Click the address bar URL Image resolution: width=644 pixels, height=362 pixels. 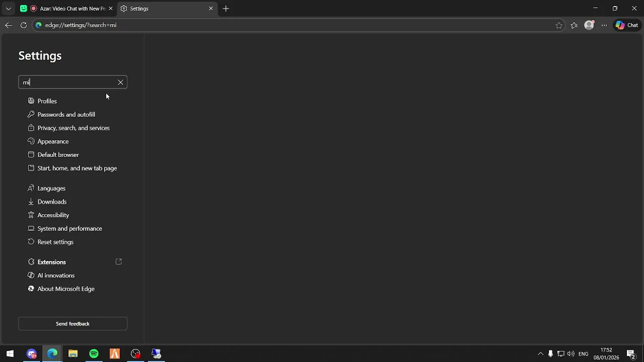(x=81, y=25)
